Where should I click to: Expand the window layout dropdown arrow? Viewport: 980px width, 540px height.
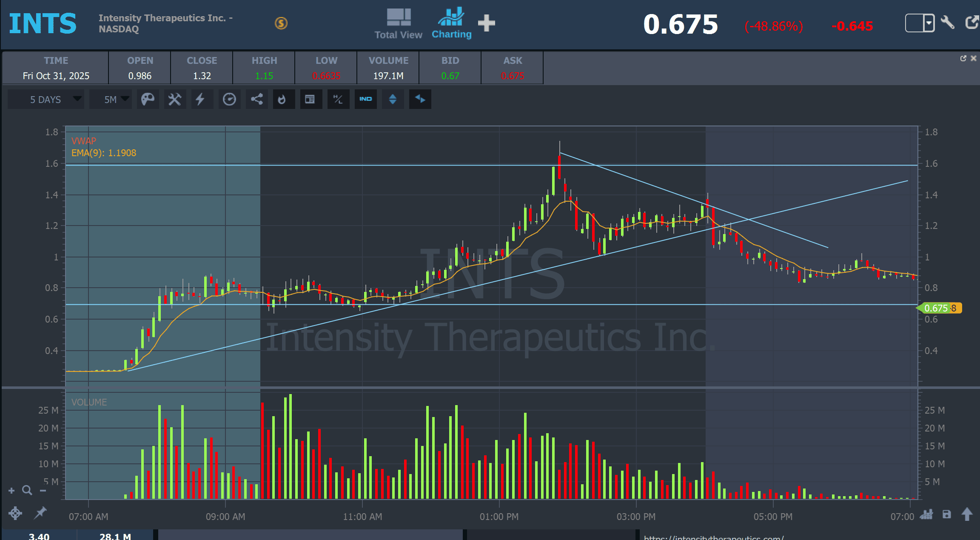coord(929,23)
